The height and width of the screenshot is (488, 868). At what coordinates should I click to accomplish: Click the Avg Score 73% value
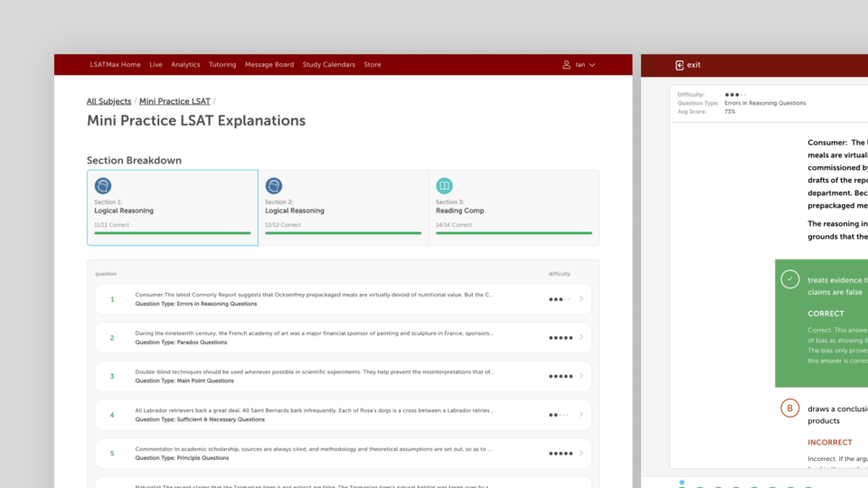tap(730, 111)
